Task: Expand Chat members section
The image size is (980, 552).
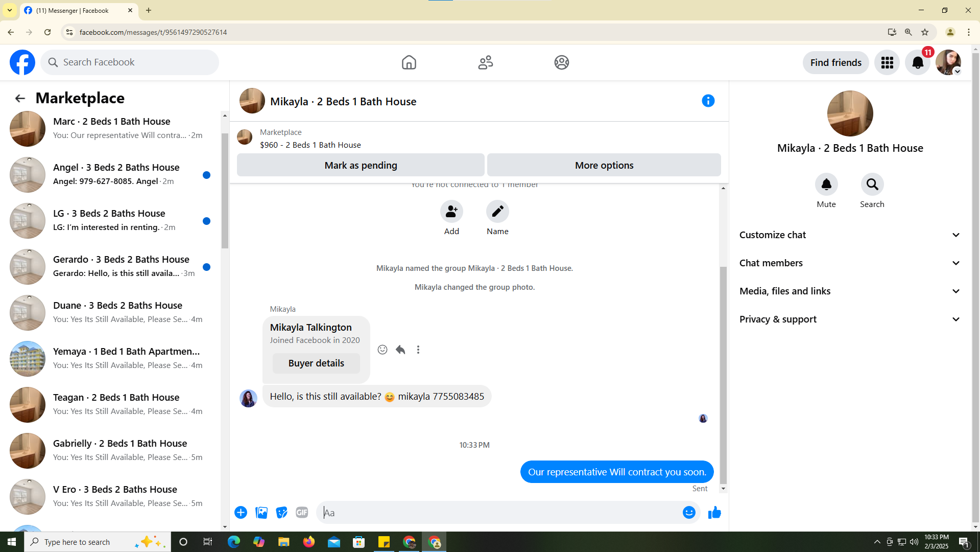Action: (850, 263)
